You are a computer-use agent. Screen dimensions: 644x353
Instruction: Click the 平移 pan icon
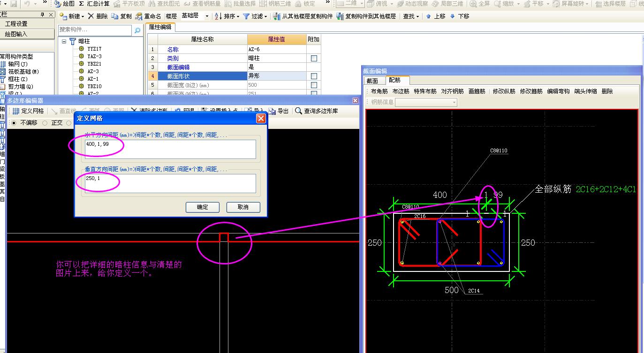pyautogui.click(x=527, y=4)
